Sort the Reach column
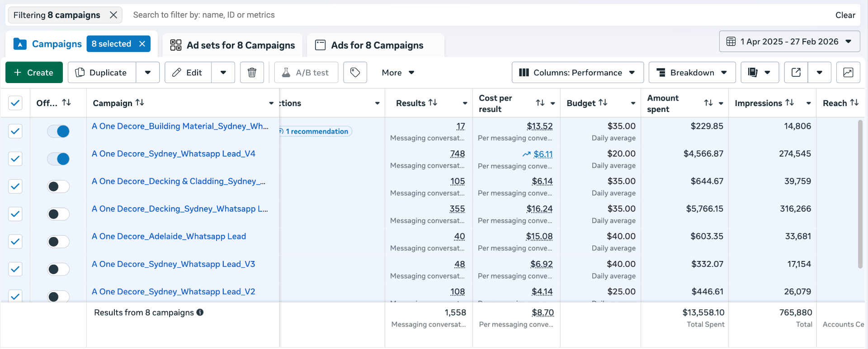The width and height of the screenshot is (868, 349). 854,103
